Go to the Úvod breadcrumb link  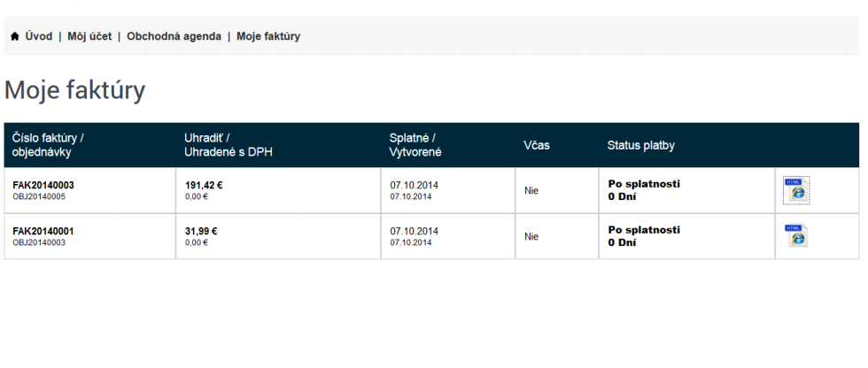point(39,37)
